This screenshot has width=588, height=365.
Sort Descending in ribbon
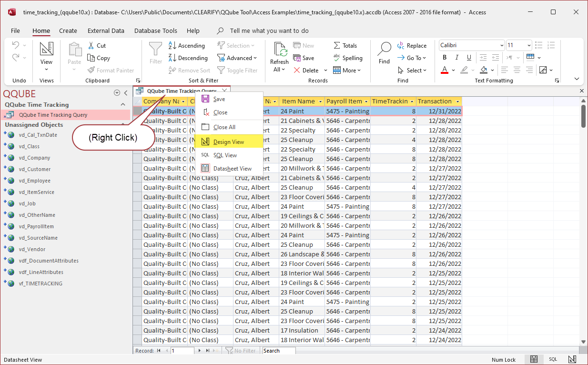[188, 58]
